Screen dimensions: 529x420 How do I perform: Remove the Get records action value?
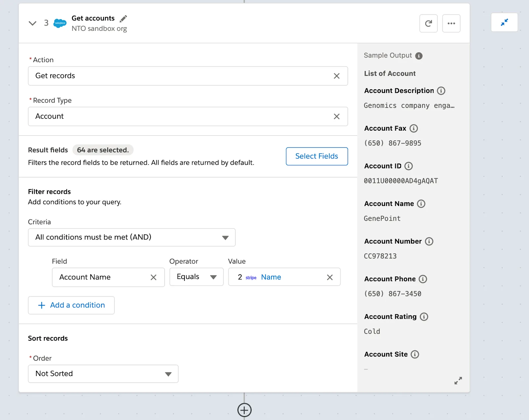pos(337,76)
